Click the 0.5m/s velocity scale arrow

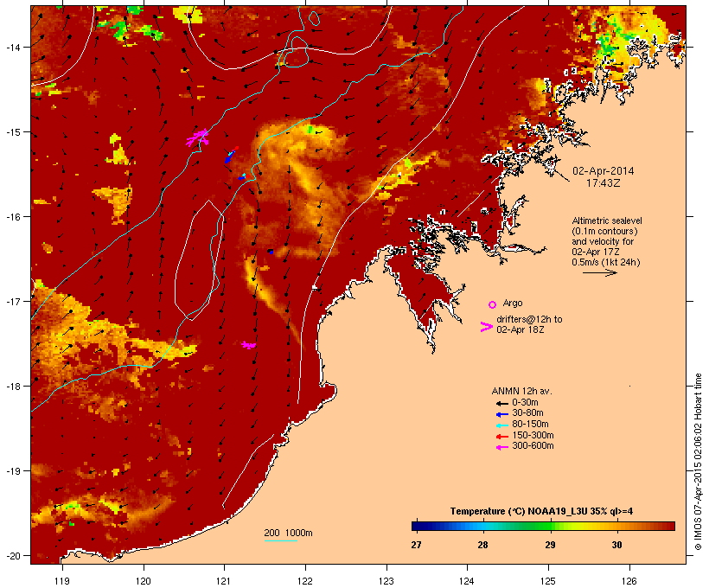click(x=599, y=272)
